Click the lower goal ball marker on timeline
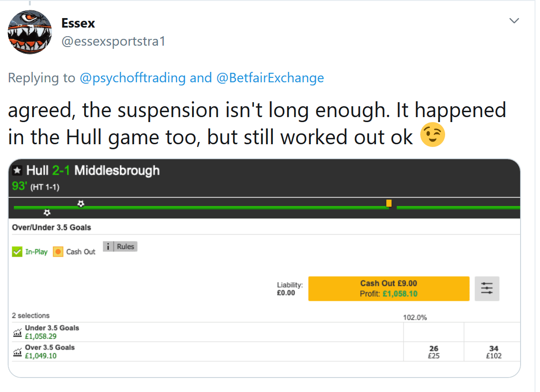The width and height of the screenshot is (540, 392). (x=47, y=213)
